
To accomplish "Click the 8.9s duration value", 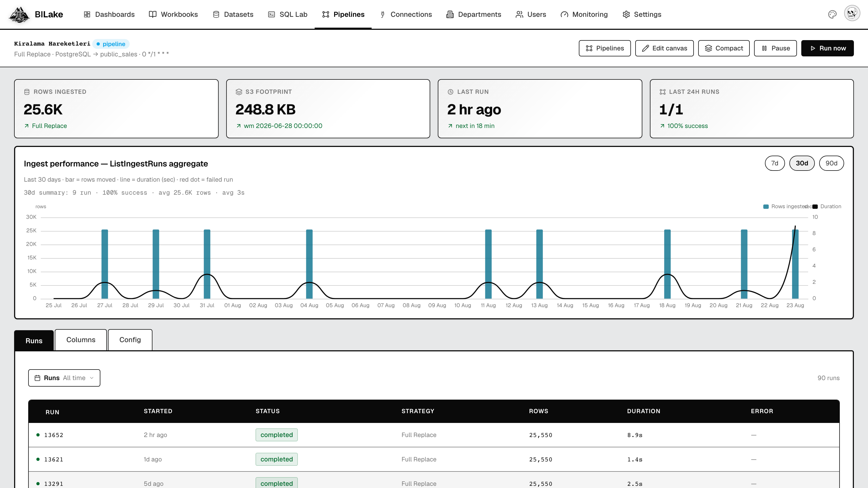I will [635, 435].
